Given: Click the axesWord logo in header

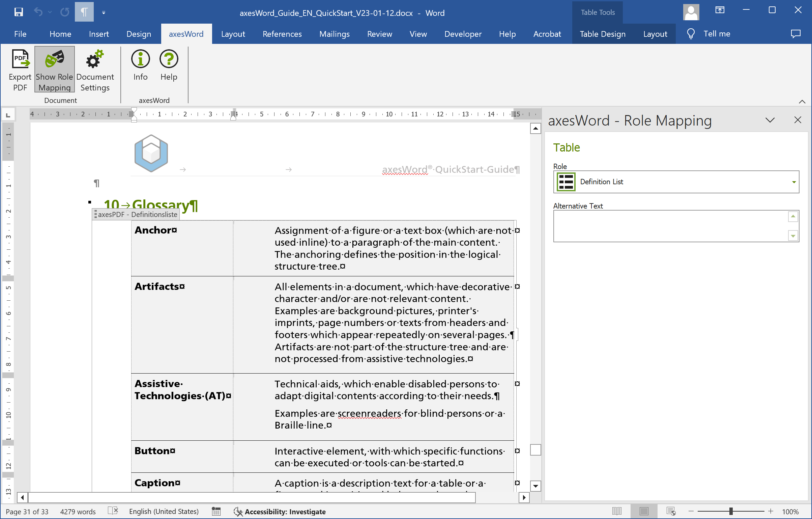Looking at the screenshot, I should tap(151, 153).
